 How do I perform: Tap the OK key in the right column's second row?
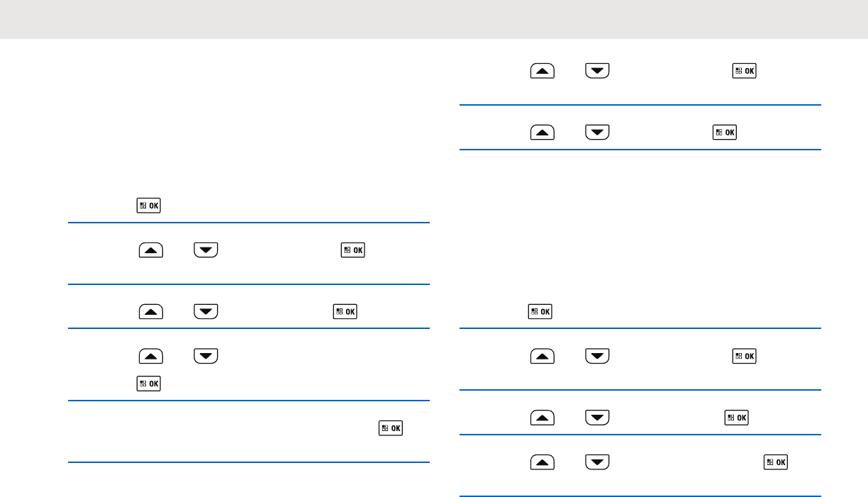pyautogui.click(x=725, y=132)
